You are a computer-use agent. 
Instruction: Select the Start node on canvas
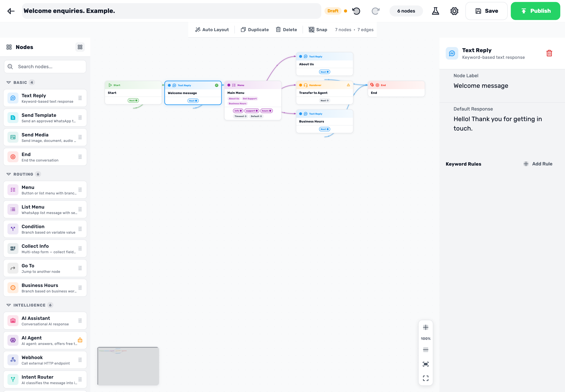point(133,93)
